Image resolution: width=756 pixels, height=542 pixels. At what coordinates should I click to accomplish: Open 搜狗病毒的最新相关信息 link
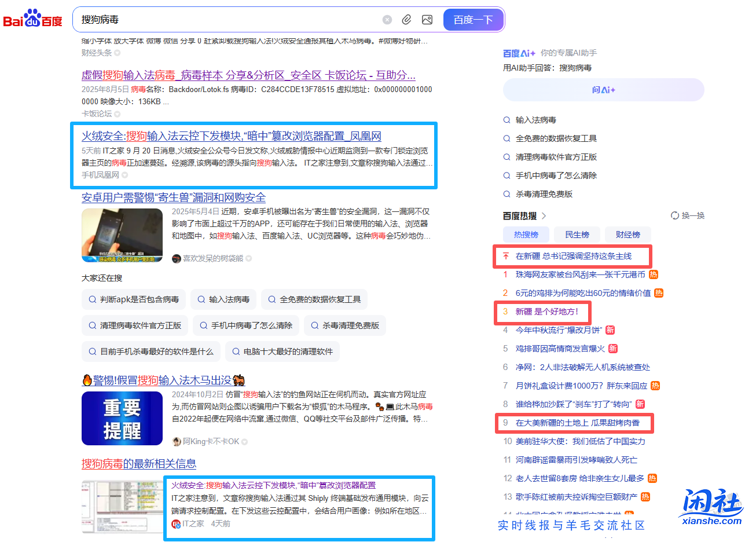138,463
